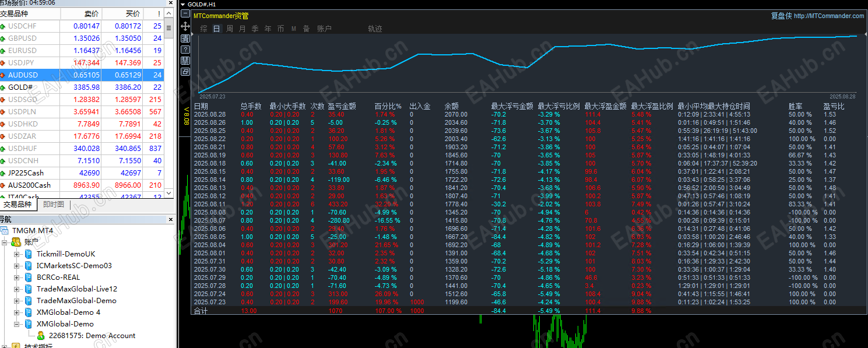This screenshot has height=348, width=868.
Task: Click the arrow icon beside JP225Cash
Action: click(3, 173)
